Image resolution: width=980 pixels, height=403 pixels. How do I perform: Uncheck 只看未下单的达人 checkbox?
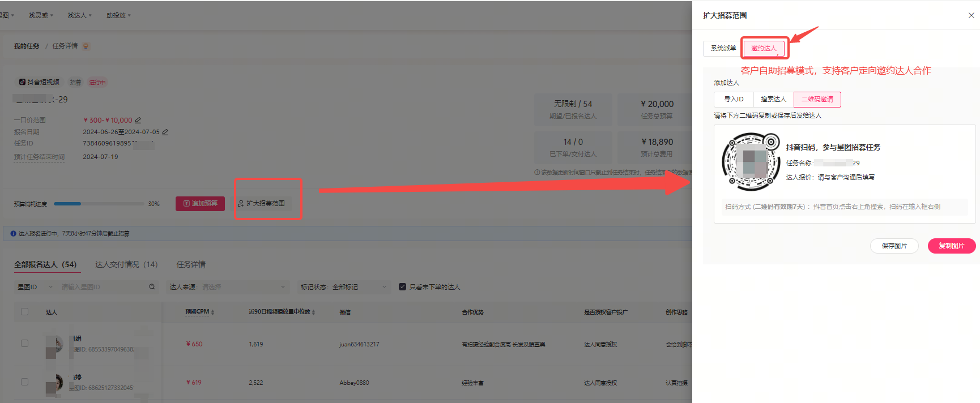click(x=402, y=287)
